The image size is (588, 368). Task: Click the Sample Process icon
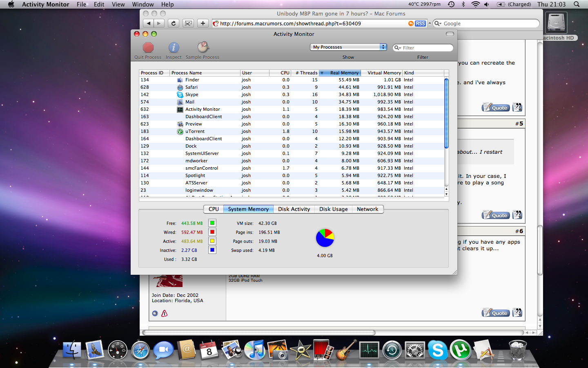[x=203, y=47]
